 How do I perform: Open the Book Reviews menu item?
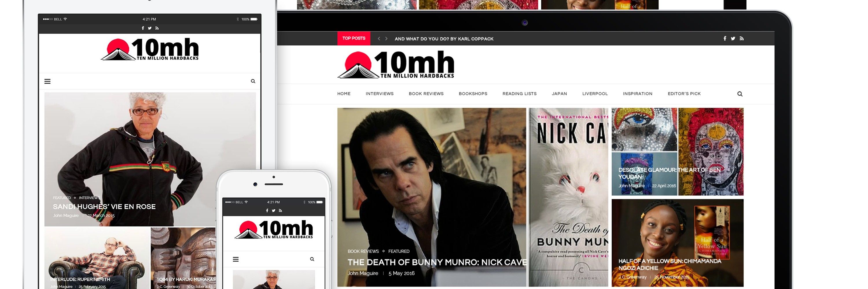click(x=426, y=94)
